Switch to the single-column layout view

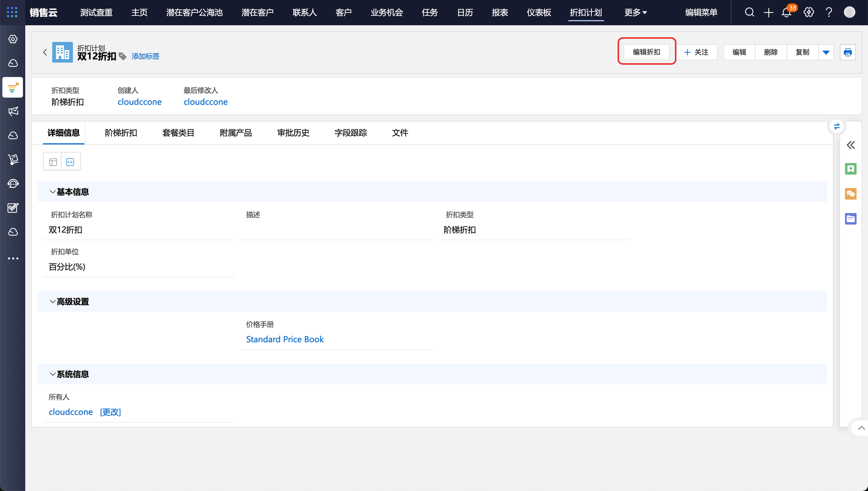(53, 162)
